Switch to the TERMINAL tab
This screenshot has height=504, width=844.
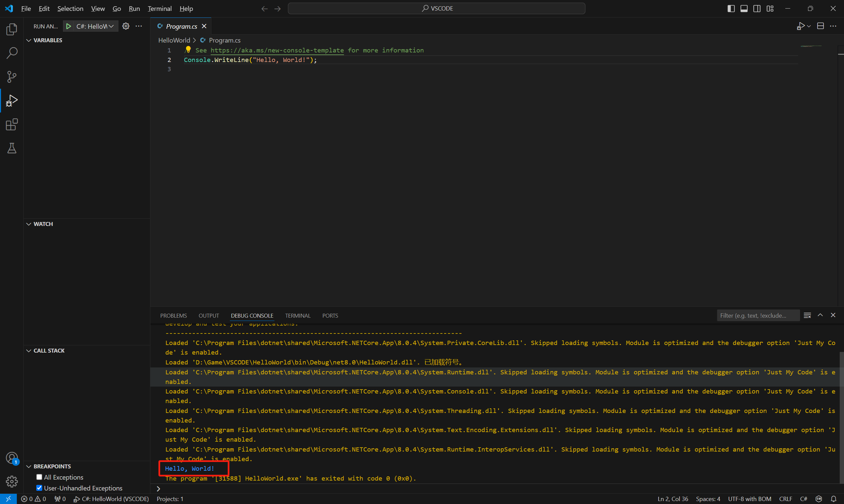298,316
